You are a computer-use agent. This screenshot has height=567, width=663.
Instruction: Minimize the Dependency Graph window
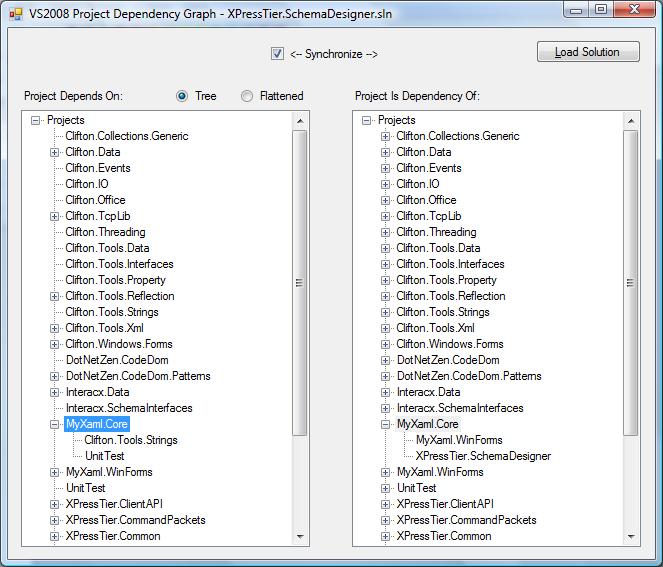pyautogui.click(x=576, y=9)
